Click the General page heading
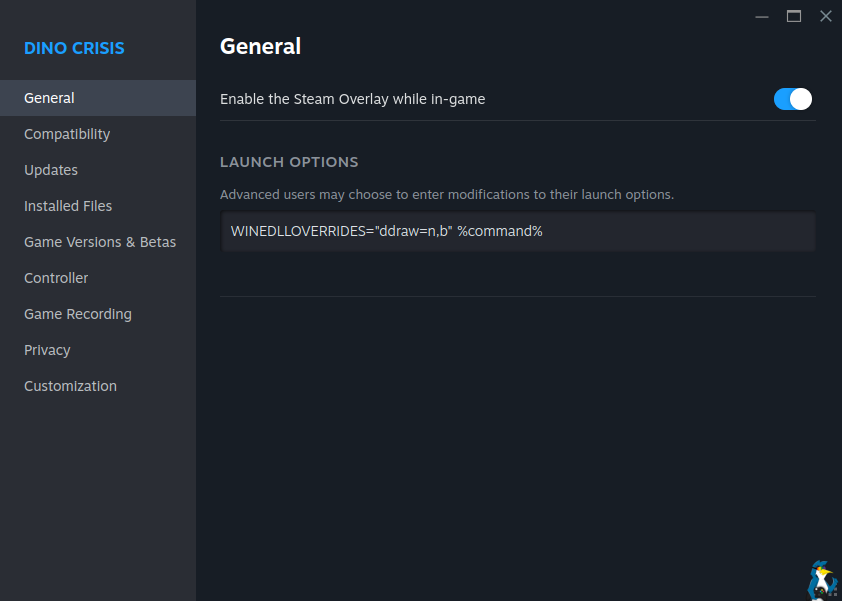842x601 pixels. [x=260, y=46]
